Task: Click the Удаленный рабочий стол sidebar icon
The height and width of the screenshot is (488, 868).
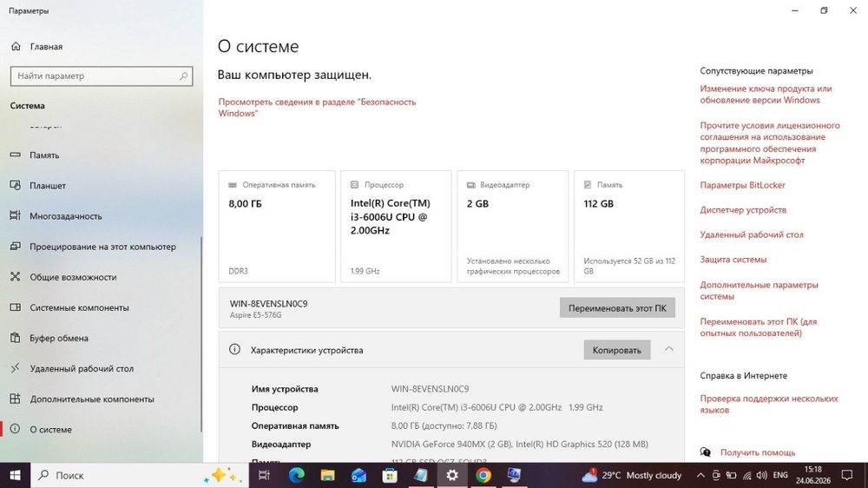Action: [16, 368]
